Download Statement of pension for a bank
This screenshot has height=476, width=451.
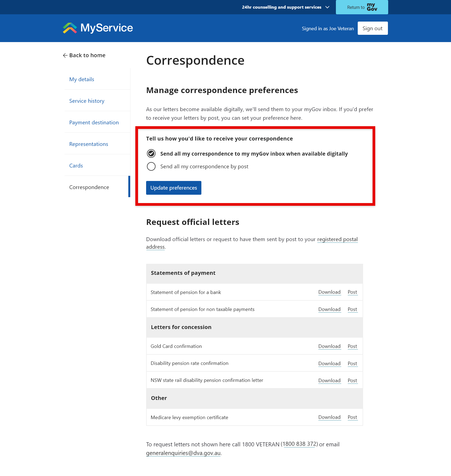tap(329, 292)
